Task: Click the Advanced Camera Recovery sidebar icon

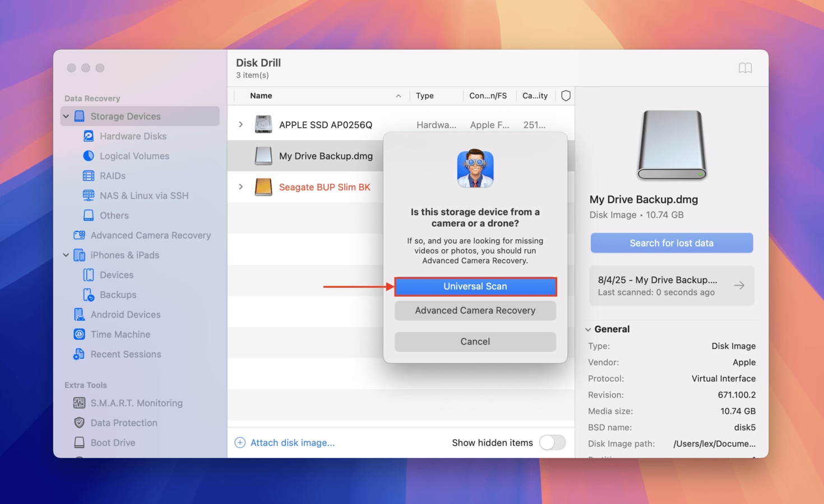Action: pyautogui.click(x=80, y=235)
